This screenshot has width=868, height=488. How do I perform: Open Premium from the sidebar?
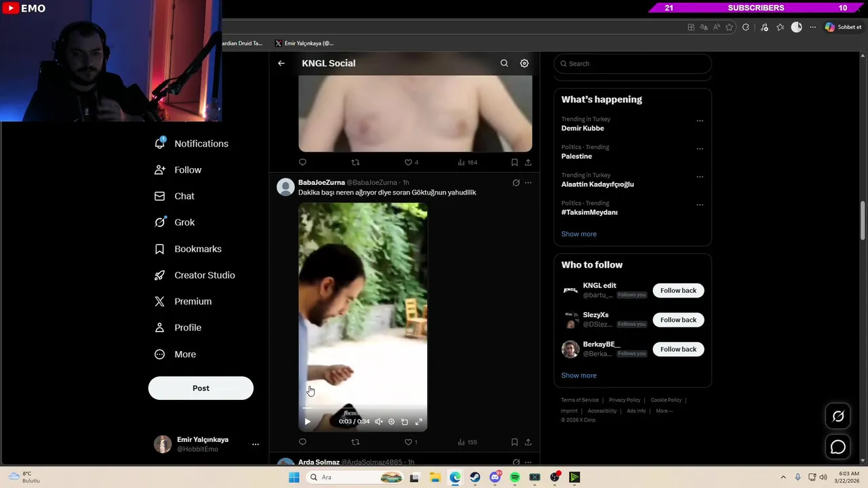[183, 302]
